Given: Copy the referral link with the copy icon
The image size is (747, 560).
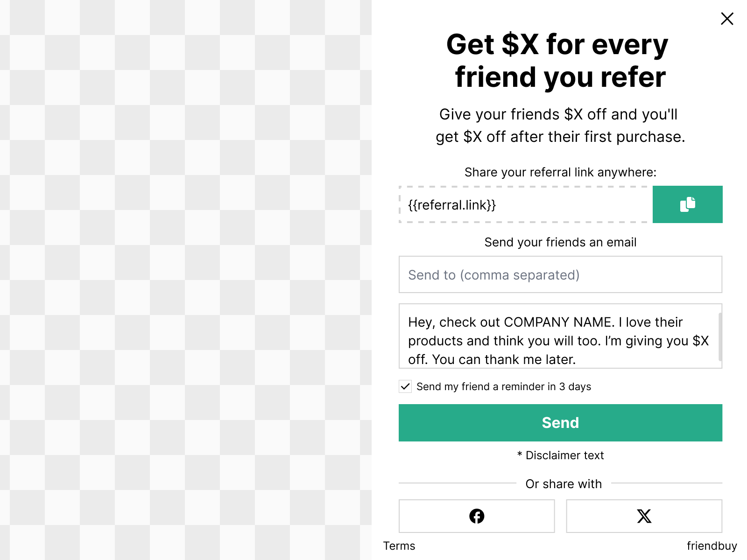Looking at the screenshot, I should [687, 204].
